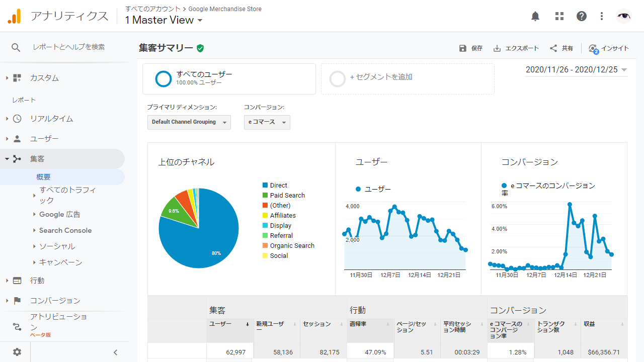The image size is (644, 362).
Task: Click the Direct blue legend swatch
Action: click(265, 186)
